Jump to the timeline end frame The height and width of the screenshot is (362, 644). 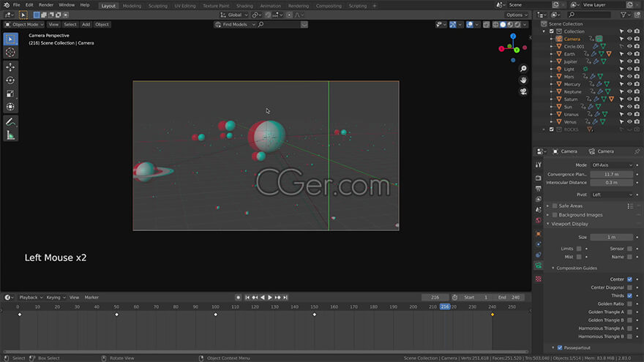click(x=285, y=298)
